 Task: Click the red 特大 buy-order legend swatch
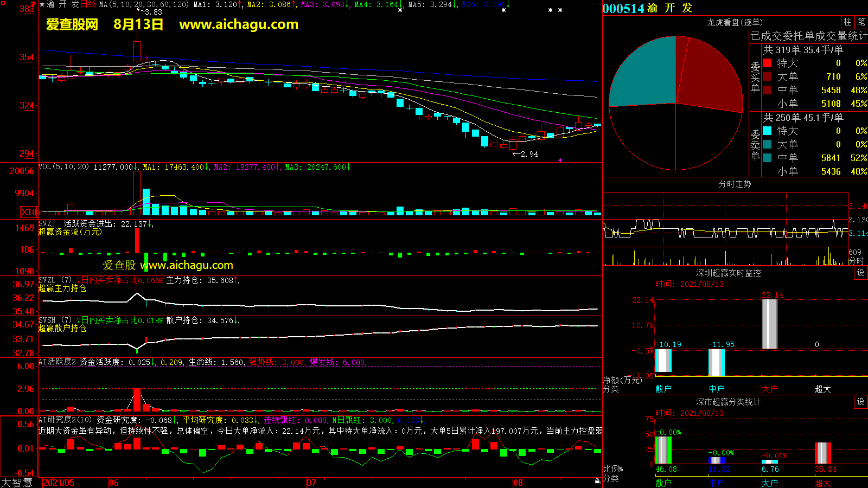pos(767,63)
